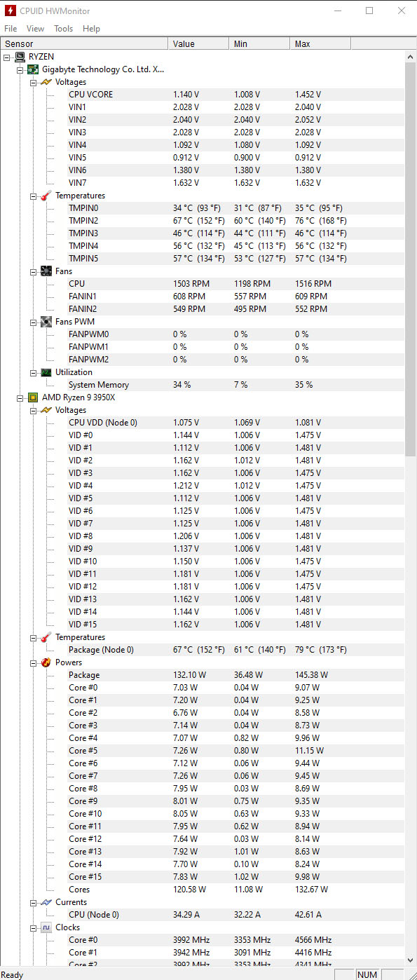Collapse the motherboard Voltages node
417x980 pixels.
[34, 82]
